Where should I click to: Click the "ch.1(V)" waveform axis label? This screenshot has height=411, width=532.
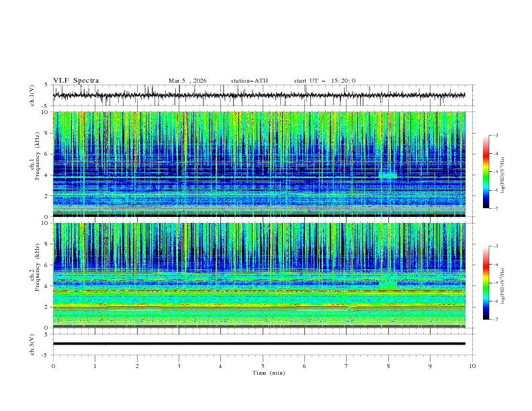[32, 95]
